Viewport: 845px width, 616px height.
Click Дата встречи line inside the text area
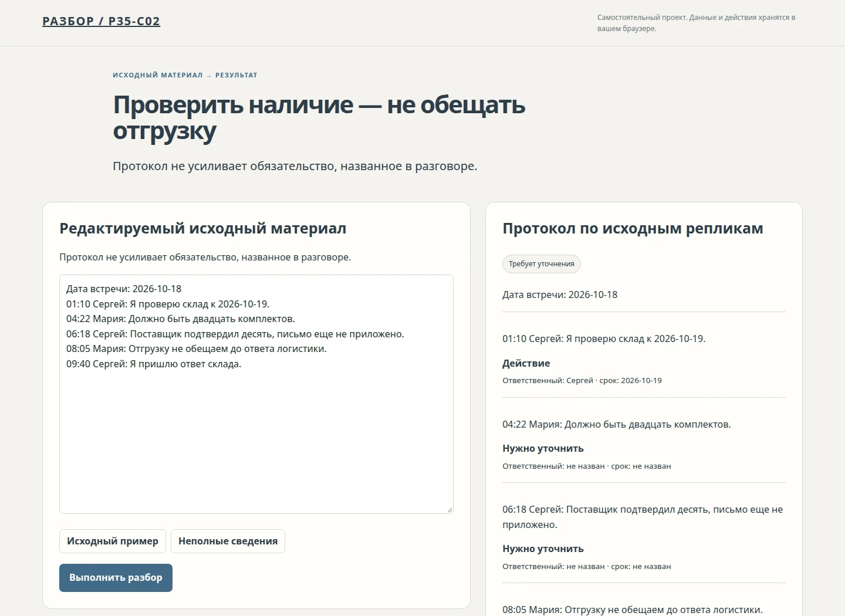point(124,289)
